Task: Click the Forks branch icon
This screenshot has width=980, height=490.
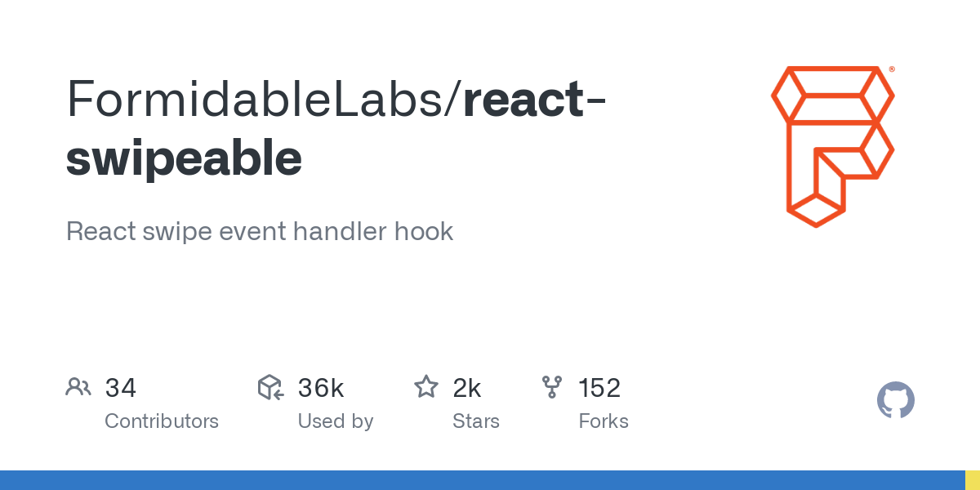Action: pyautogui.click(x=553, y=387)
